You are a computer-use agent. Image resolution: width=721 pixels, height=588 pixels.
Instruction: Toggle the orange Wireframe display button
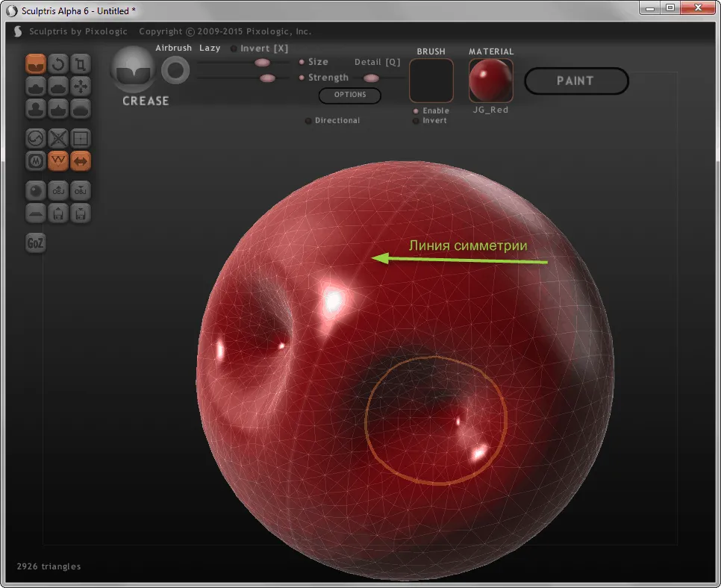pos(58,161)
